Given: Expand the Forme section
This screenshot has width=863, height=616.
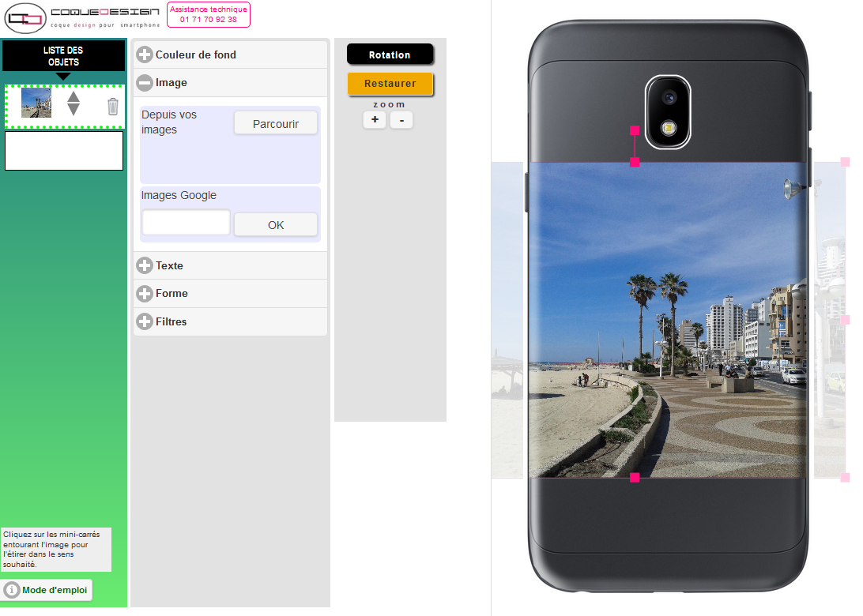Looking at the screenshot, I should point(230,294).
